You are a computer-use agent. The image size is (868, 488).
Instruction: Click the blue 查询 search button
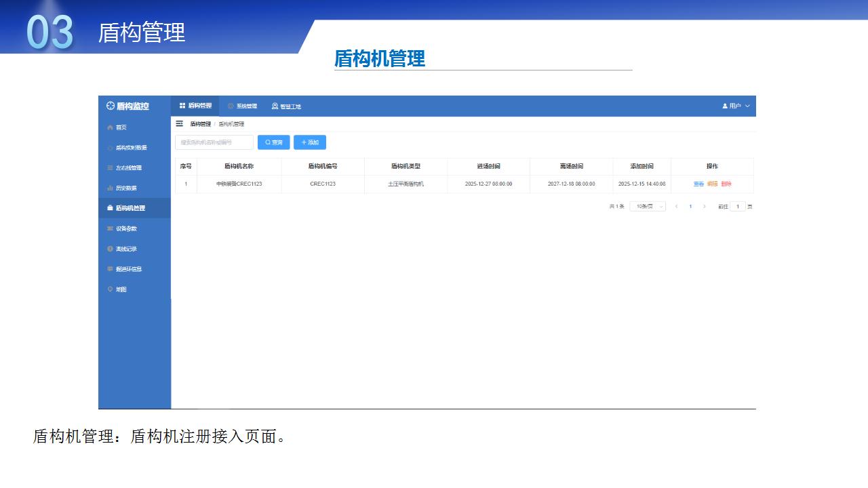(x=273, y=142)
